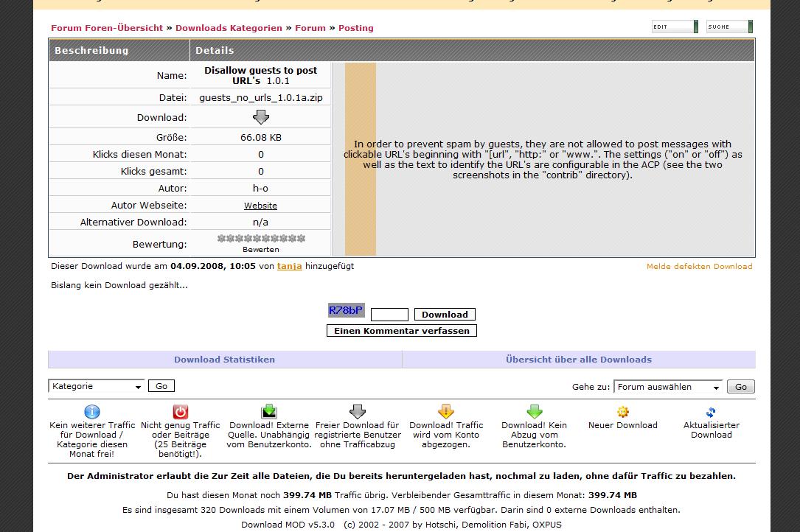Image resolution: width=800 pixels, height=532 pixels.
Task: Click the green no-deduction download icon
Action: coord(535,412)
